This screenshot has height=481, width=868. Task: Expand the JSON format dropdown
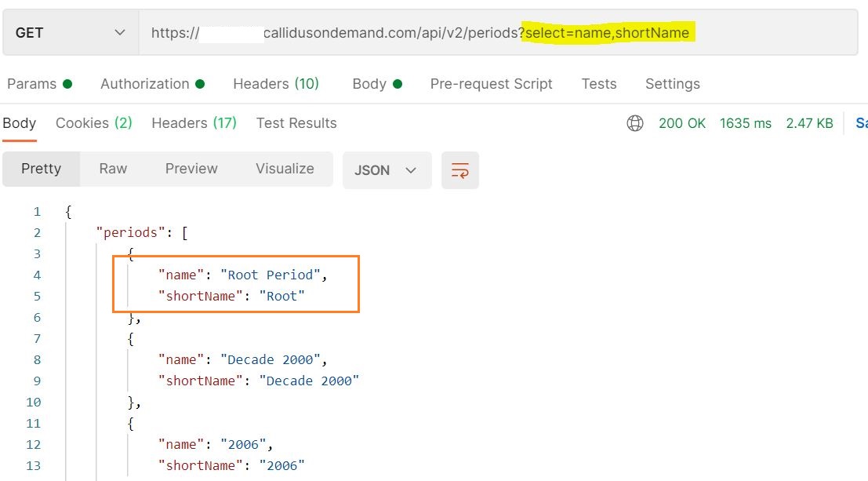pos(387,170)
